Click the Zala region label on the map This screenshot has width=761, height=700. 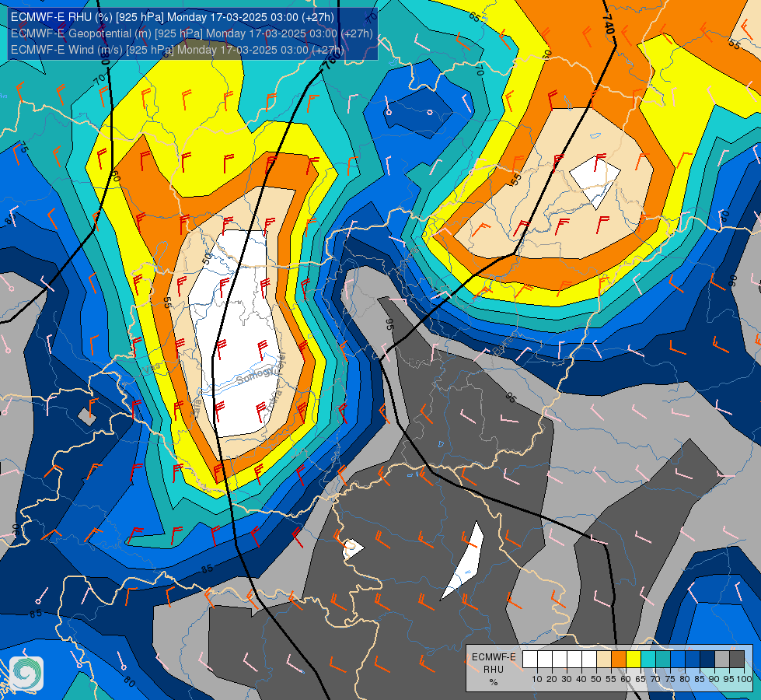(x=195, y=408)
